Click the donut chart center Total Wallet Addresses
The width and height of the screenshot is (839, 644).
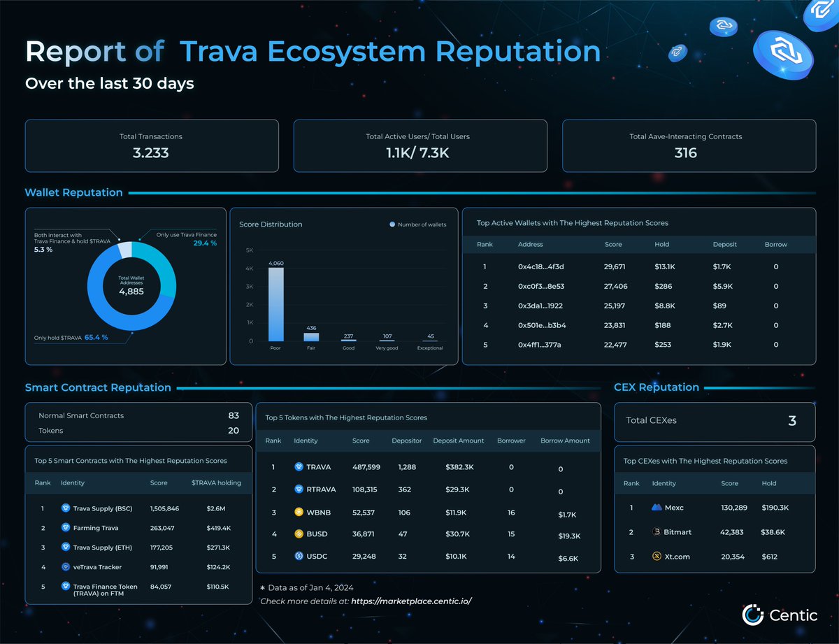(131, 287)
